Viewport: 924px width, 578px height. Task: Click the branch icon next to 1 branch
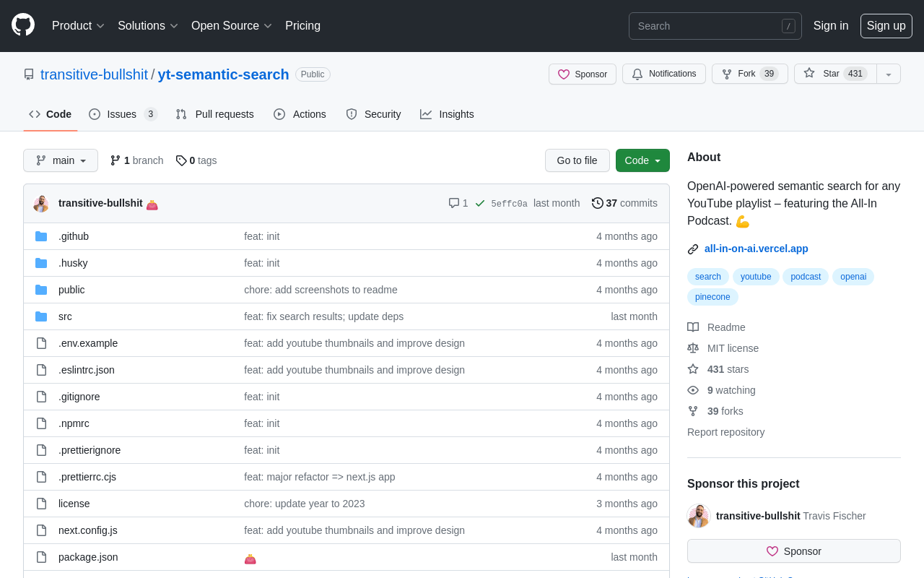click(115, 160)
